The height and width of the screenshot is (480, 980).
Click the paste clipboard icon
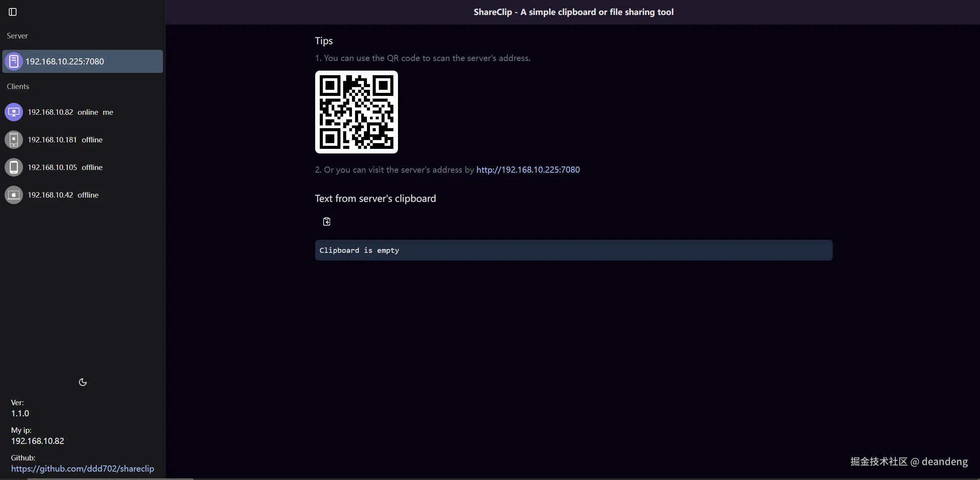(x=327, y=221)
